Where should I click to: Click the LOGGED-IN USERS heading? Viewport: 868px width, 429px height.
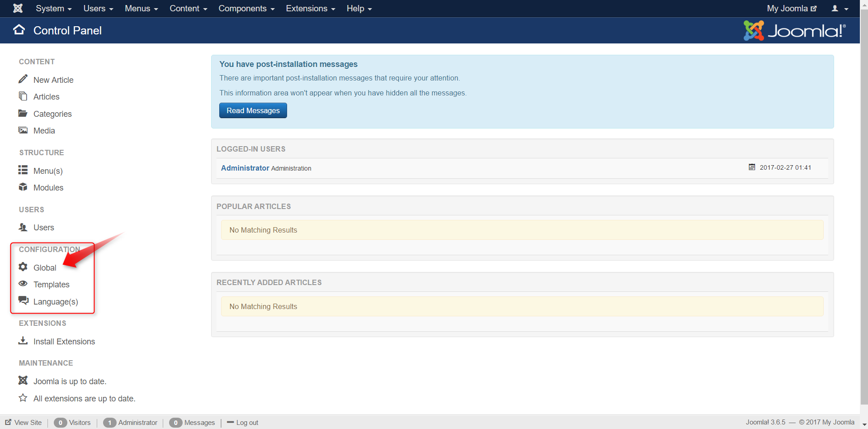251,149
